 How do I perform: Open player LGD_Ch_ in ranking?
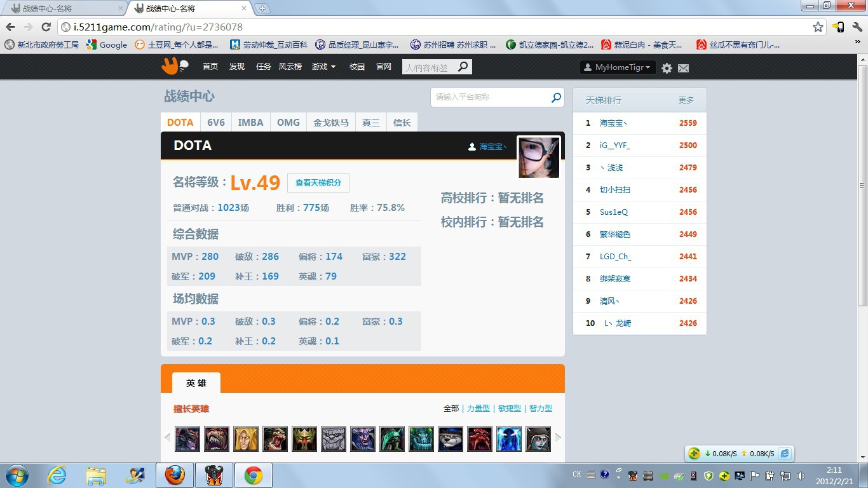[615, 256]
